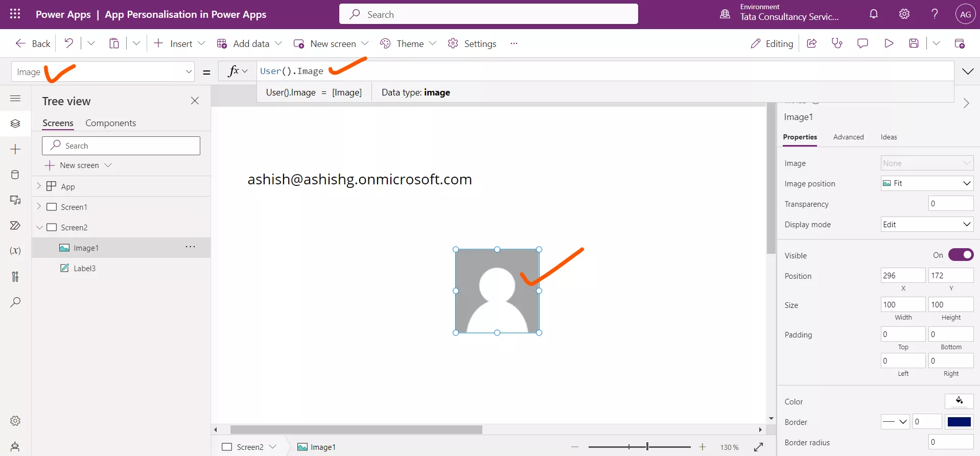Open the AG account avatar
Viewport: 980px width, 456px height.
(x=965, y=14)
